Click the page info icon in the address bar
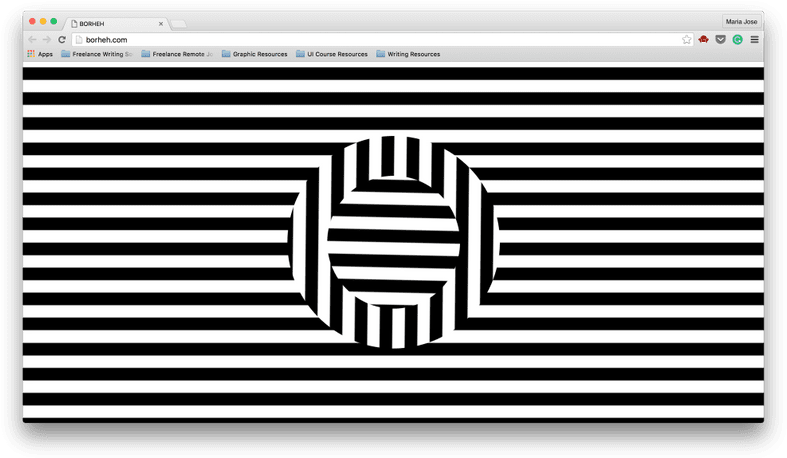The height and width of the screenshot is (458, 787). pyautogui.click(x=79, y=40)
